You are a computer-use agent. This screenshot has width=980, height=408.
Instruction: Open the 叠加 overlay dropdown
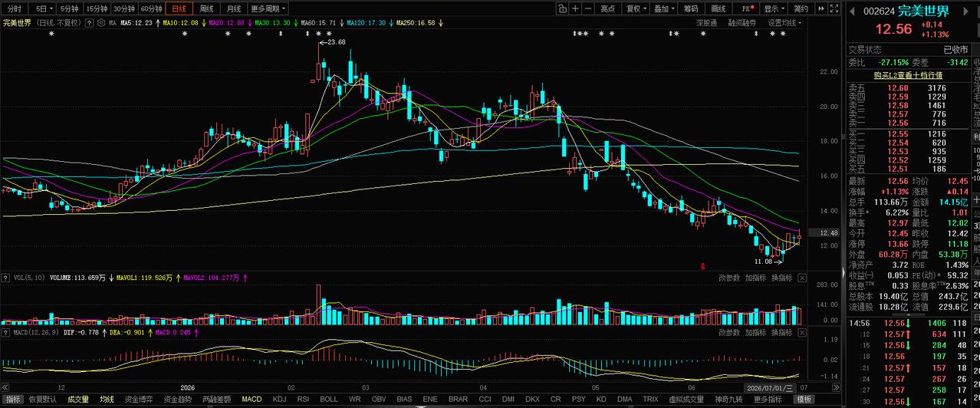point(663,8)
